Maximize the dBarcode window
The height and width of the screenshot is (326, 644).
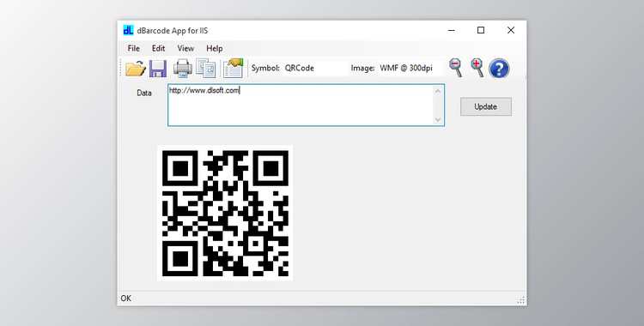pyautogui.click(x=481, y=30)
